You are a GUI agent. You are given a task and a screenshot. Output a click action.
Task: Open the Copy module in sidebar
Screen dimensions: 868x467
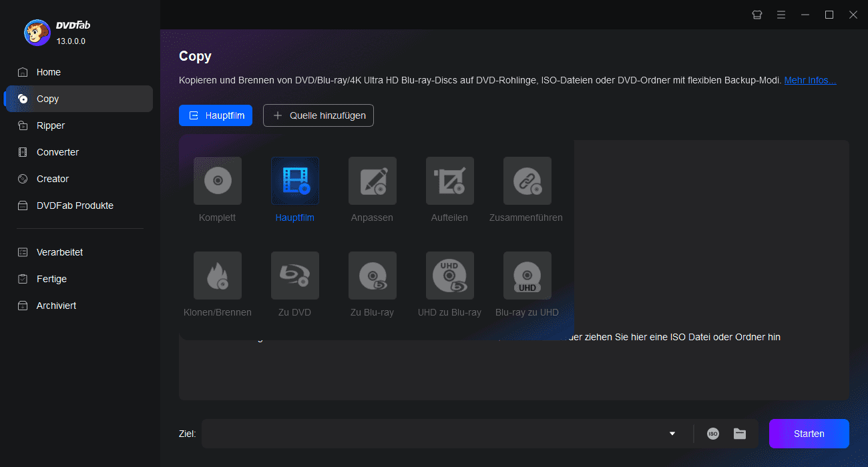click(79, 99)
